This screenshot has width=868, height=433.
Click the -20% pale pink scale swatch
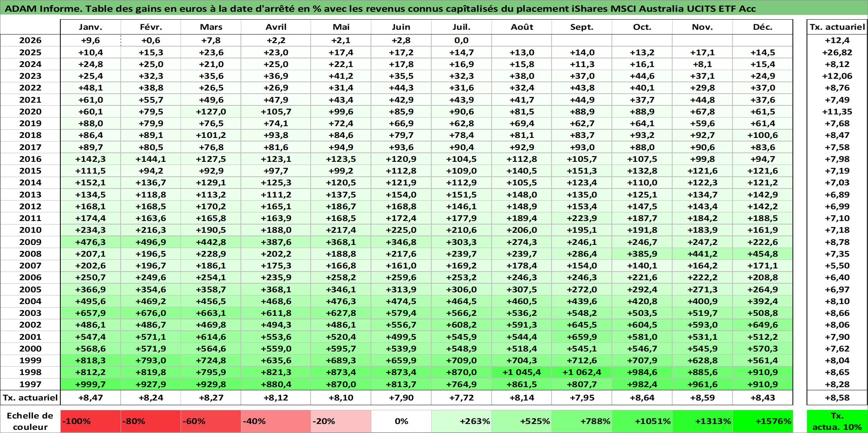pos(341,421)
